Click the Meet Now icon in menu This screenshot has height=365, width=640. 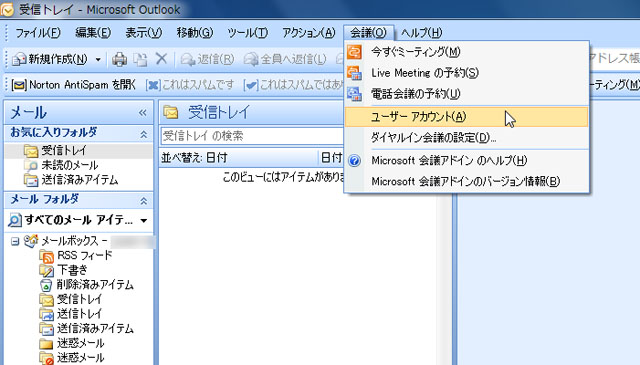coord(354,52)
